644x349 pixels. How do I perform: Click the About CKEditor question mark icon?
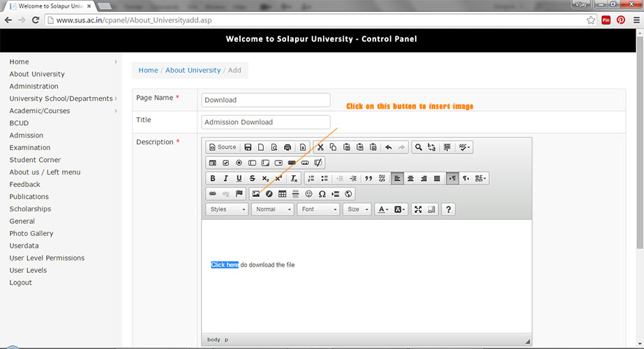pyautogui.click(x=448, y=209)
